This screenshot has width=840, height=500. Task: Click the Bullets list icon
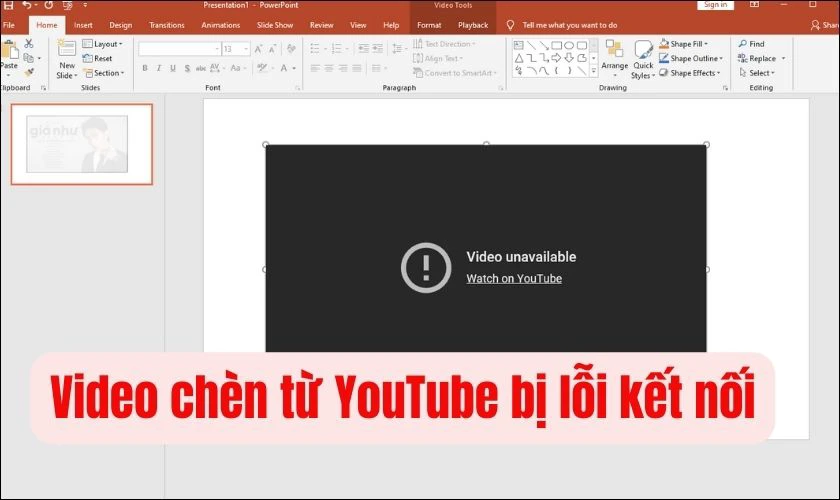tap(315, 49)
